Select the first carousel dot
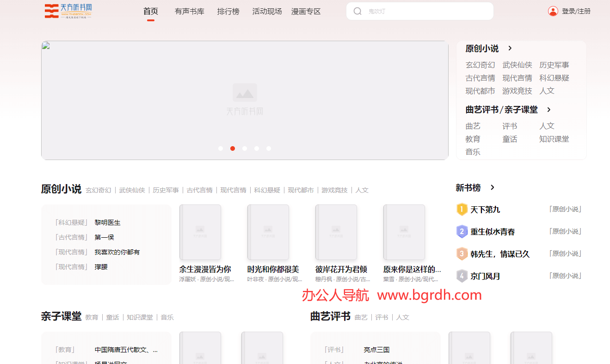 click(221, 148)
